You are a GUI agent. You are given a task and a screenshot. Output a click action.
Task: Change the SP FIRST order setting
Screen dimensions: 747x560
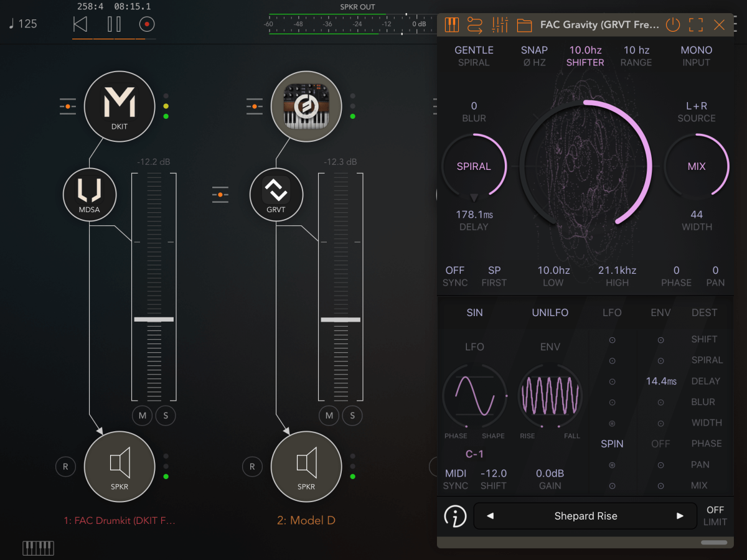pyautogui.click(x=494, y=276)
